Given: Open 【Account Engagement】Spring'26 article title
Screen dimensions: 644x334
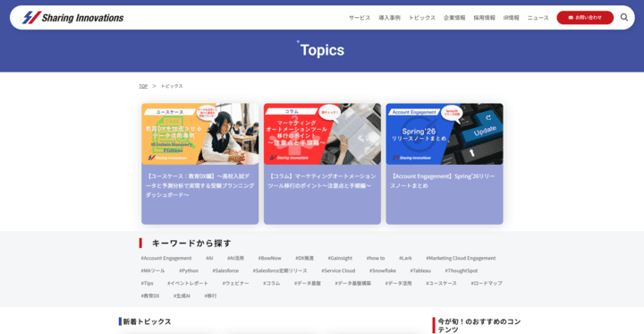Looking at the screenshot, I should (443, 181).
